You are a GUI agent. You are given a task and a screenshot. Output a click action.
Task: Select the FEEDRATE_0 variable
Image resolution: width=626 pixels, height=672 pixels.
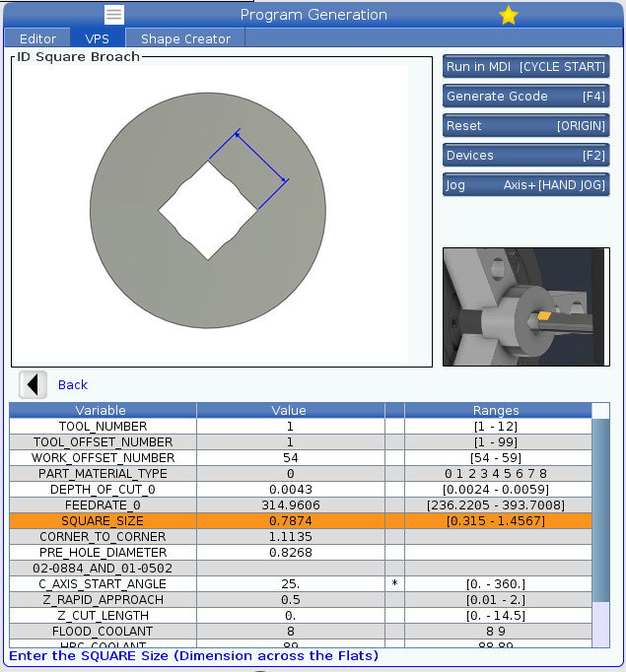click(x=103, y=505)
